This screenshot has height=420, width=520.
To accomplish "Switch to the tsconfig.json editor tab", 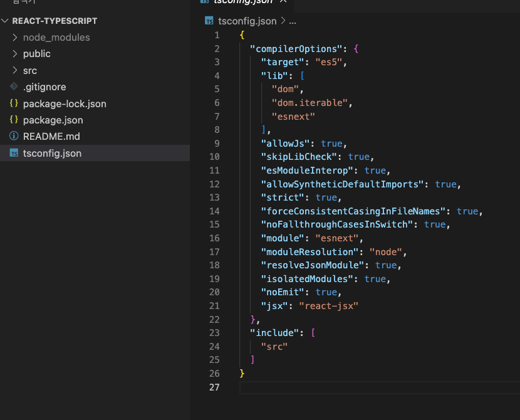I will pyautogui.click(x=242, y=2).
